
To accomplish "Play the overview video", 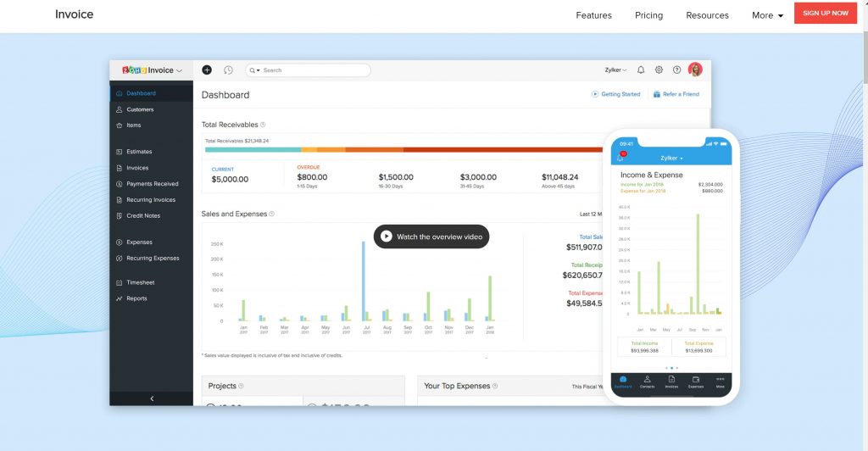I will point(431,237).
